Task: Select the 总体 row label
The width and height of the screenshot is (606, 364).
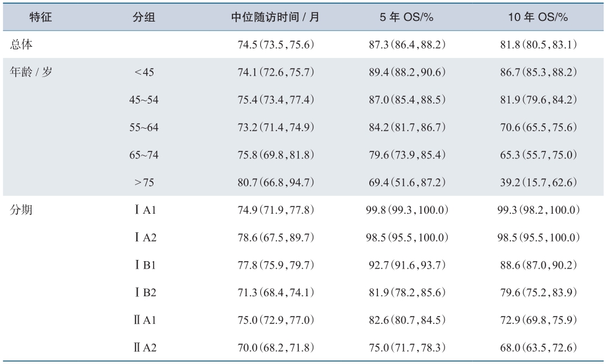Action: click(x=21, y=45)
